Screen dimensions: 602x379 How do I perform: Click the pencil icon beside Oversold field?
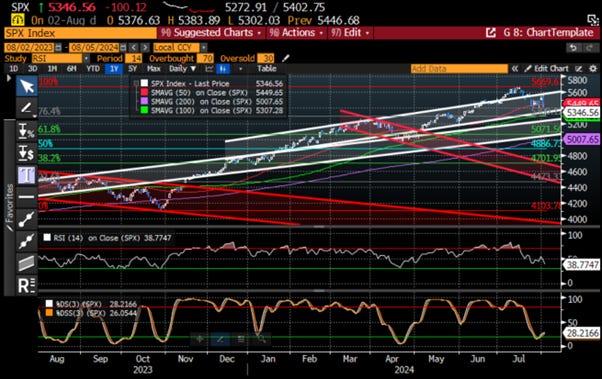(x=285, y=58)
